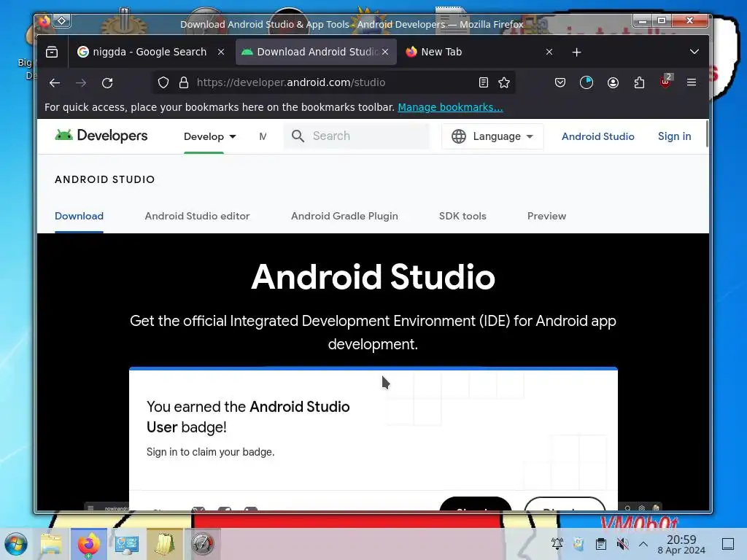Open the Android Studio editor tab

197,216
